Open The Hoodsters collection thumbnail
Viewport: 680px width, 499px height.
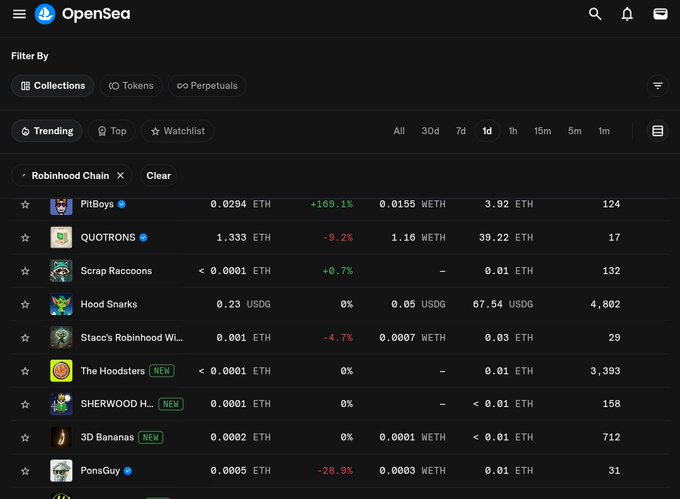pos(61,371)
